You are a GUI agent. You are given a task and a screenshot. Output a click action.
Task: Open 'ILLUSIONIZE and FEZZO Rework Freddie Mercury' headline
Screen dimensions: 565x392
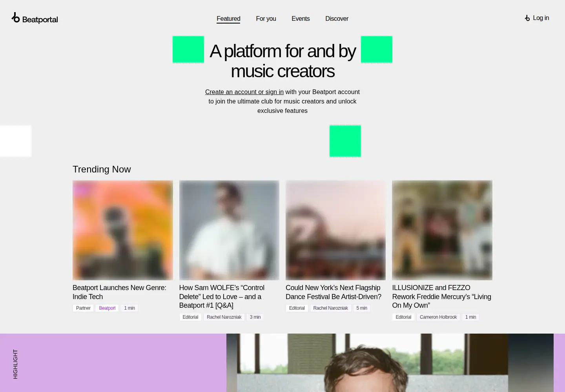click(442, 296)
